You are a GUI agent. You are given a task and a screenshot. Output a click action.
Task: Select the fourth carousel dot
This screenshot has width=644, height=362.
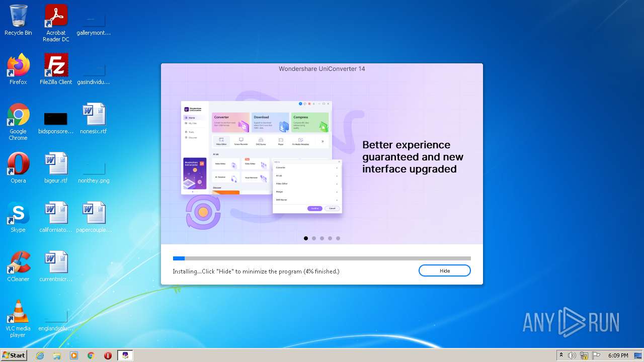point(330,238)
